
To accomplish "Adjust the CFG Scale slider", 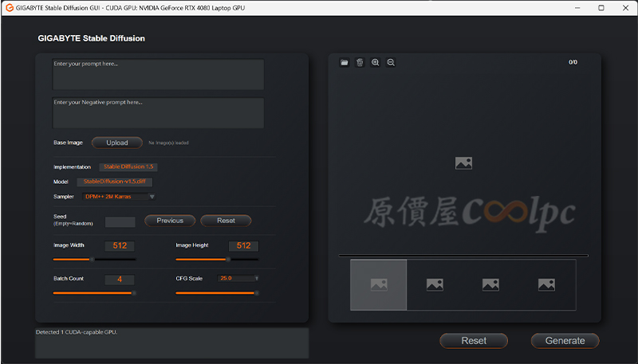I will (x=217, y=293).
